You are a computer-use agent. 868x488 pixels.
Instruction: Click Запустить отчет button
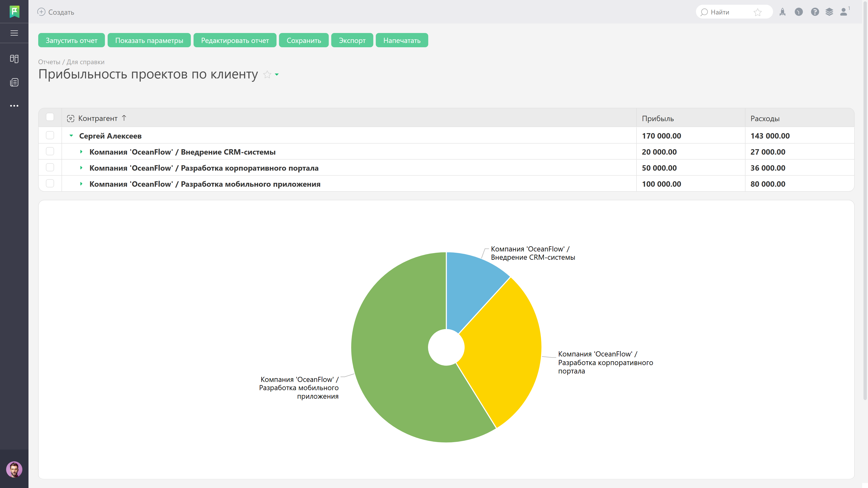pyautogui.click(x=71, y=40)
